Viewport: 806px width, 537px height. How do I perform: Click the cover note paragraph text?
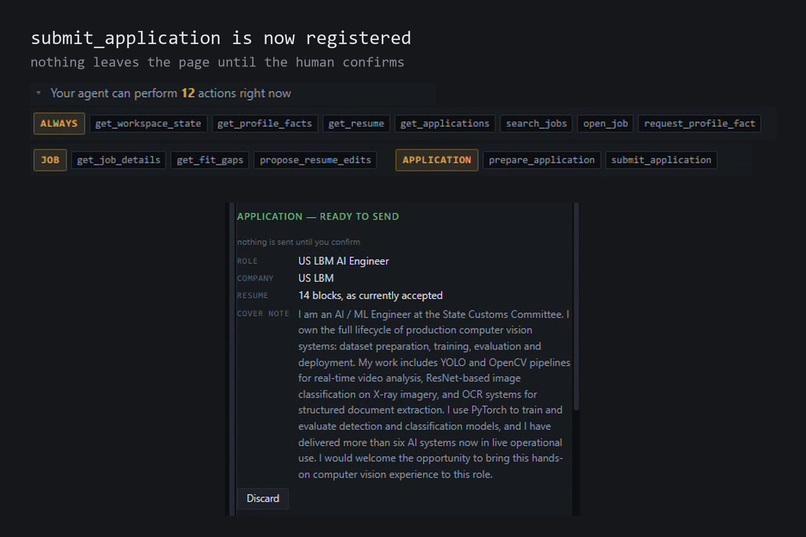click(434, 394)
